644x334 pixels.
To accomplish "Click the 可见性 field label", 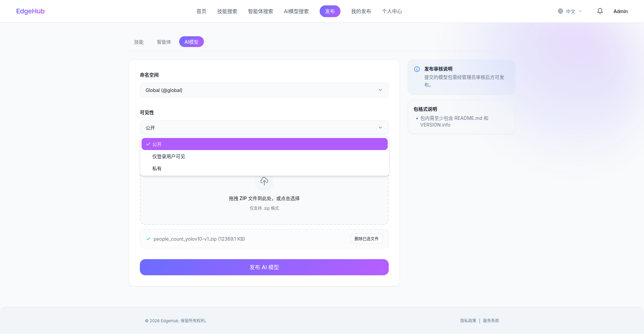I will [147, 112].
